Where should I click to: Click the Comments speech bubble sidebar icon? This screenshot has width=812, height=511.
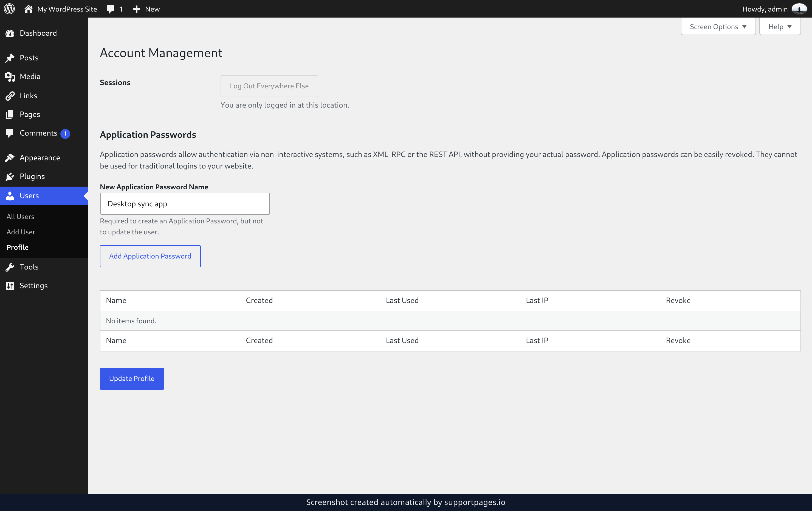pyautogui.click(x=10, y=133)
